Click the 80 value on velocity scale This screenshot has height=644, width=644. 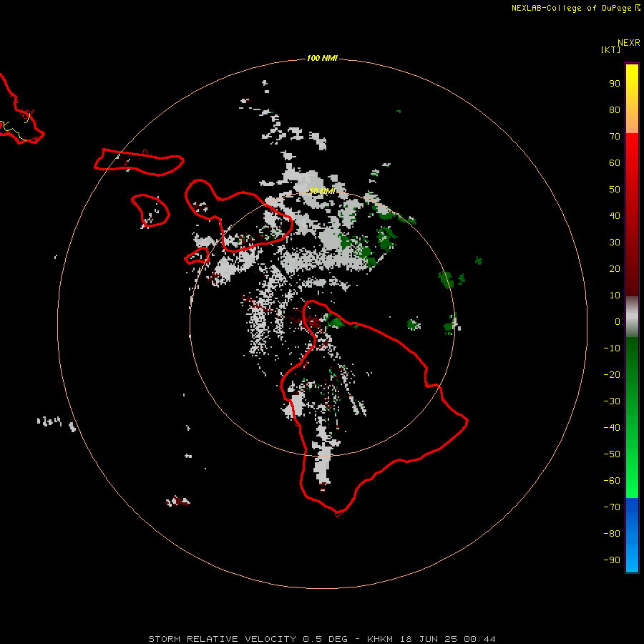click(x=615, y=109)
